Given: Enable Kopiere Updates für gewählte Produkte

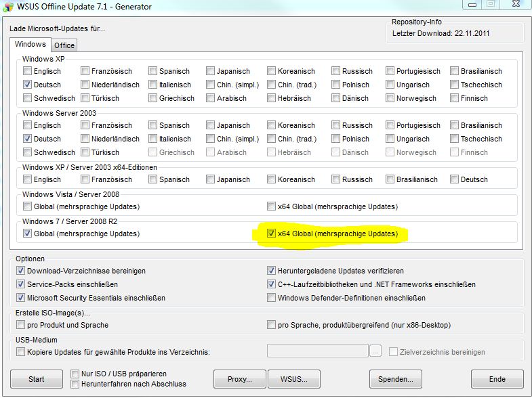Looking at the screenshot, I should coord(20,353).
